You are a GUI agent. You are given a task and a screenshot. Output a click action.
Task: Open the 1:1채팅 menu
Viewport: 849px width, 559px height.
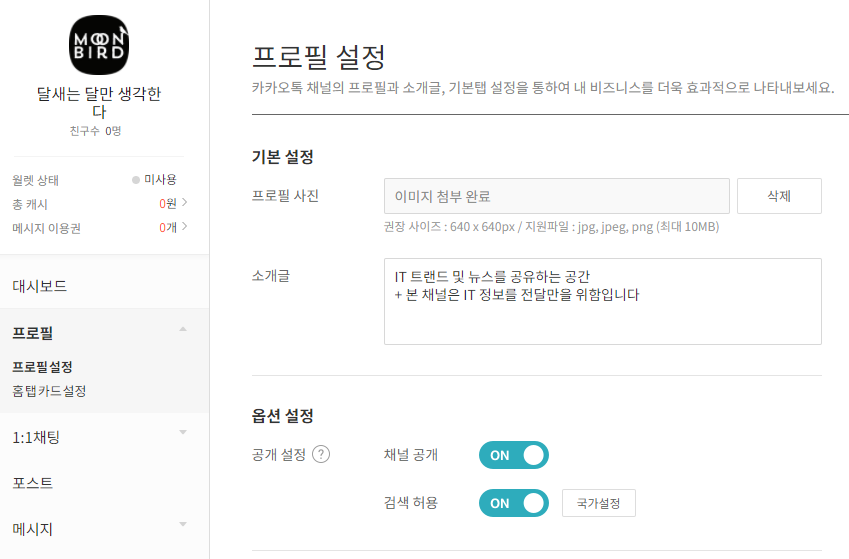(x=36, y=437)
